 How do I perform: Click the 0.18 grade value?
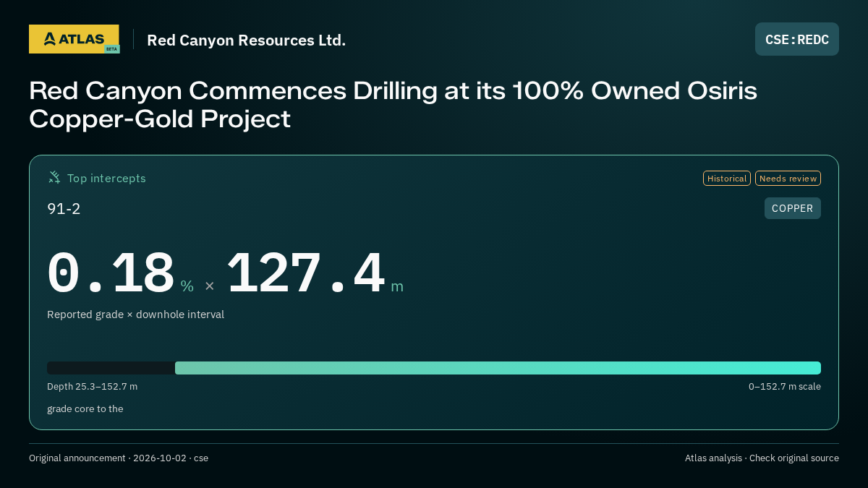[x=111, y=273]
